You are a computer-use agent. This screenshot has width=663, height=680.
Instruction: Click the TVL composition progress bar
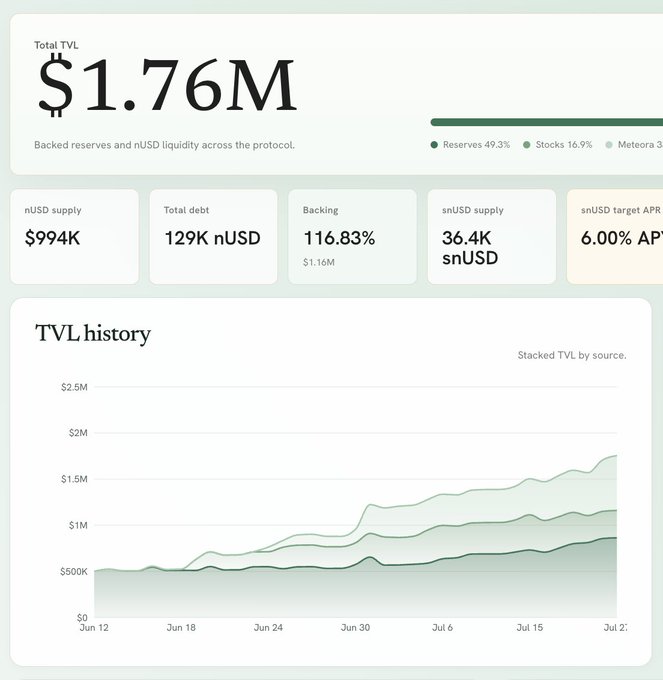[546, 122]
